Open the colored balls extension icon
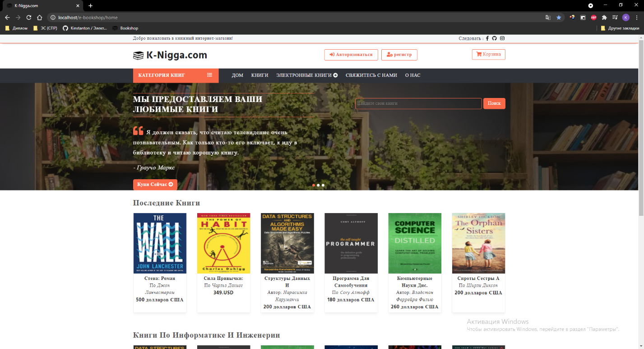 572,18
